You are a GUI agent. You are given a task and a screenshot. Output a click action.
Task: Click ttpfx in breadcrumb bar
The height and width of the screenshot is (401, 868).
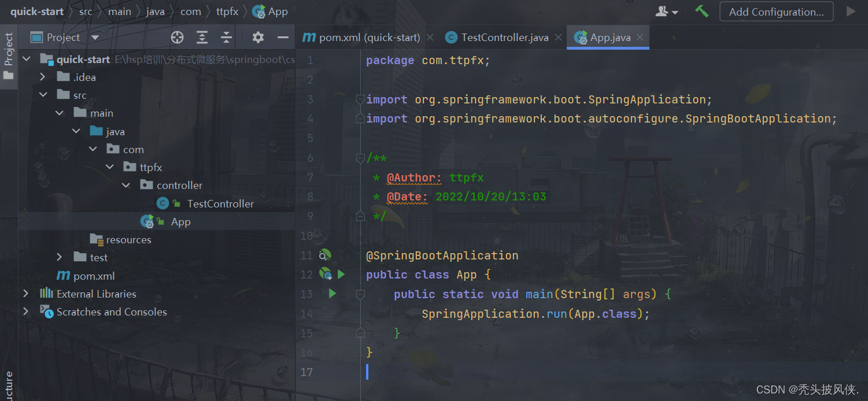(x=227, y=12)
